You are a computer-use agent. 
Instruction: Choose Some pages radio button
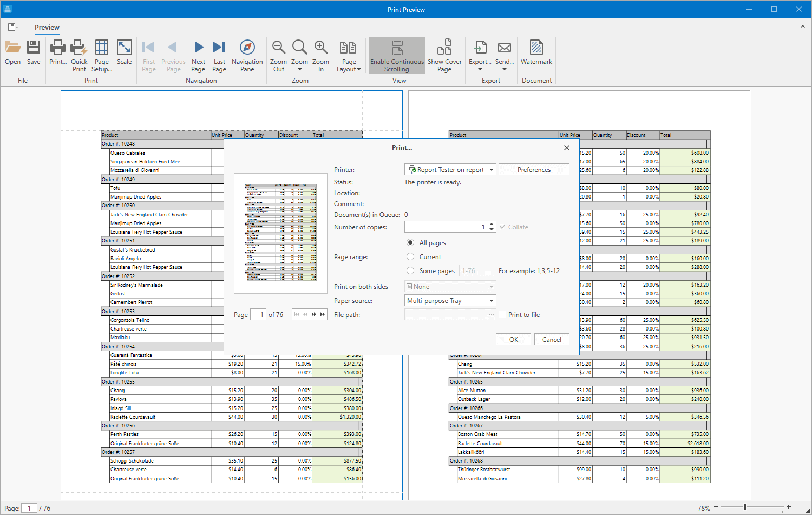tap(410, 271)
